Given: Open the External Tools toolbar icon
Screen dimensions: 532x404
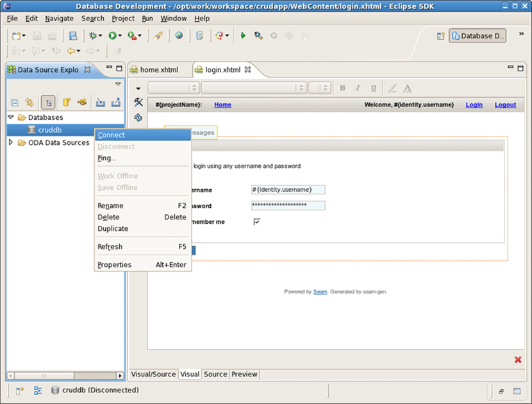Looking at the screenshot, I should [131, 35].
